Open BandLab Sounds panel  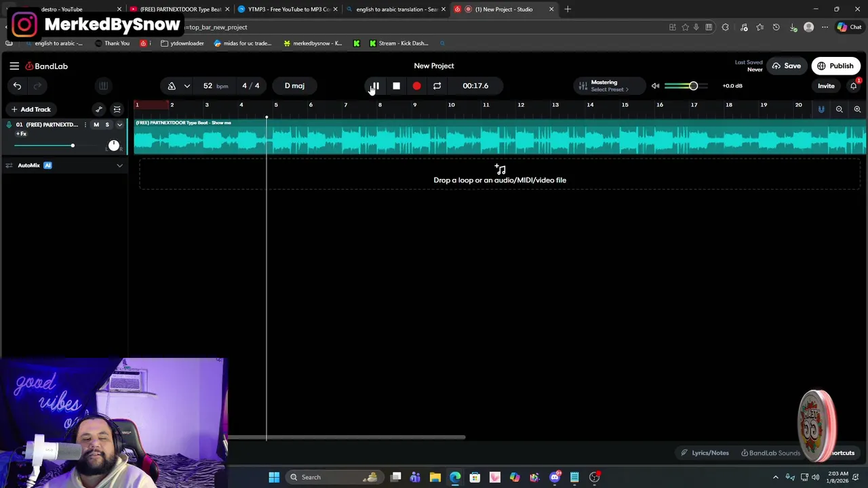click(x=770, y=453)
